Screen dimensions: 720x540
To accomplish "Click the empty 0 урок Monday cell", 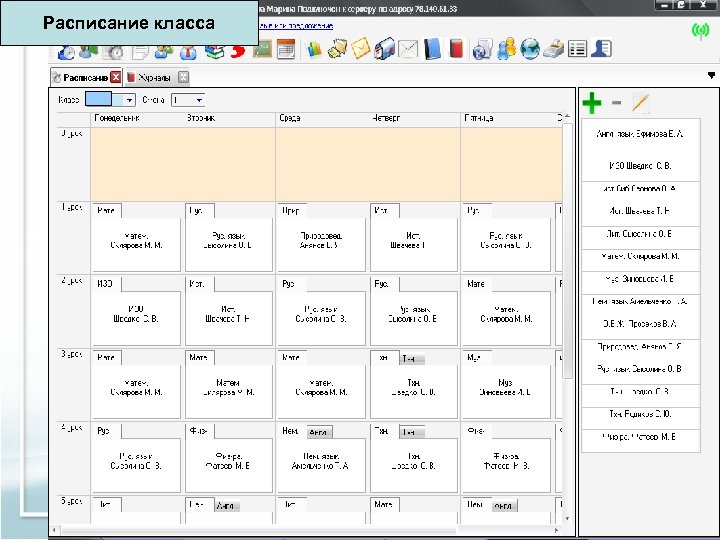I will coord(137,164).
